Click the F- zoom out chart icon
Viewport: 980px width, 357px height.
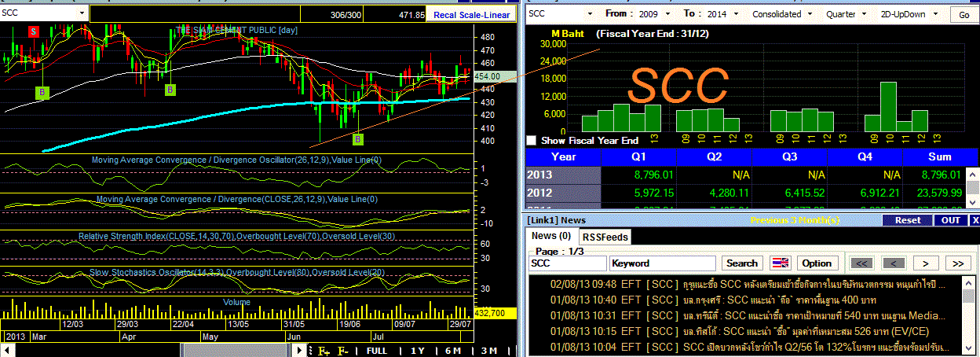(343, 351)
